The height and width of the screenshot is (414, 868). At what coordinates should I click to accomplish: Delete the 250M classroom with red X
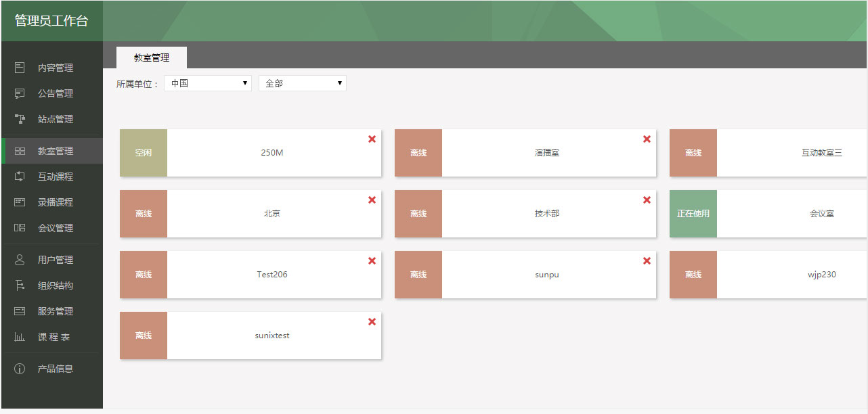tap(372, 139)
